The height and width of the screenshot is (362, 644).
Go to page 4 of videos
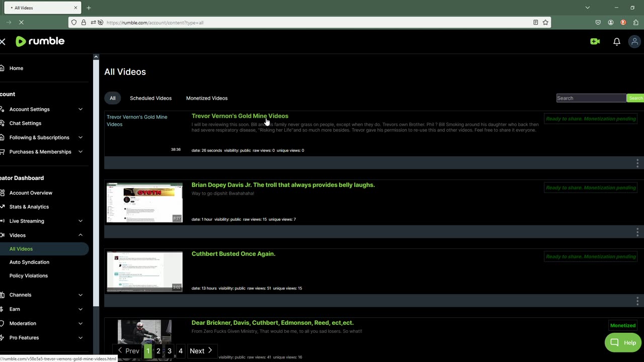coord(181,351)
